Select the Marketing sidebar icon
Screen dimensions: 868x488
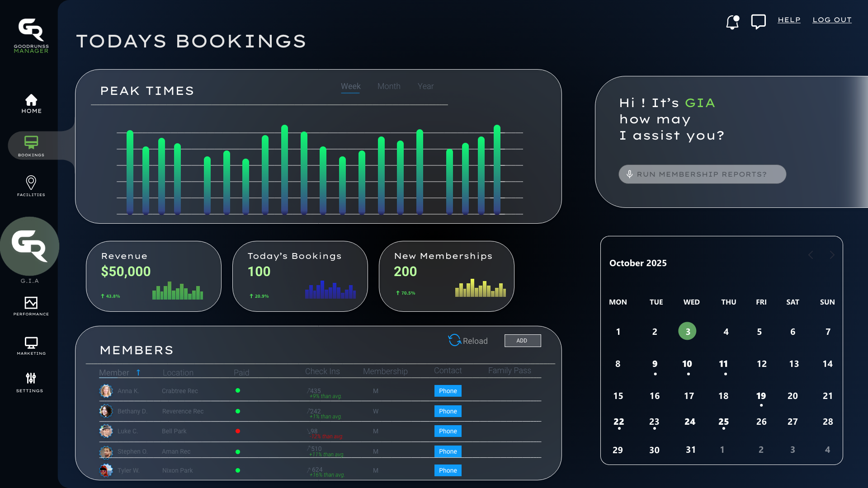31,343
